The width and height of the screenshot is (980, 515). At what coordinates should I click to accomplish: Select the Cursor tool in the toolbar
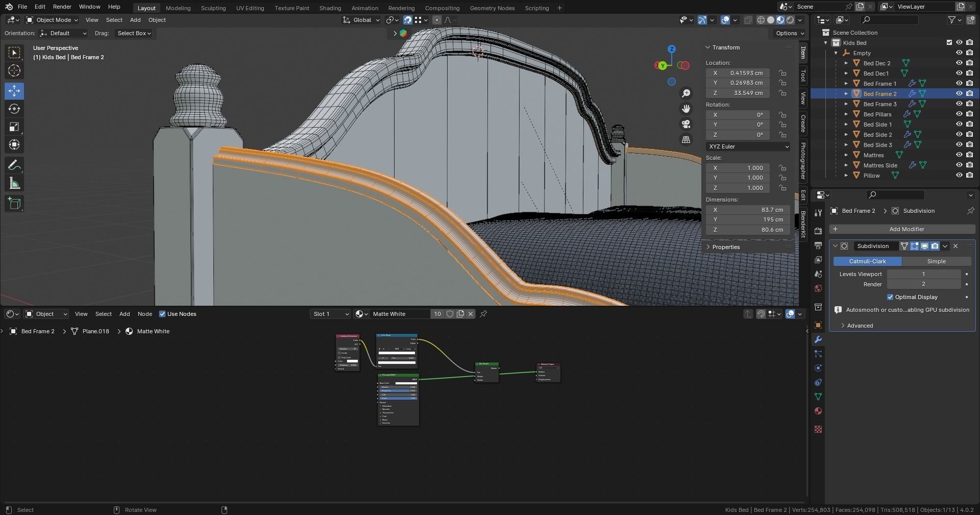[14, 70]
